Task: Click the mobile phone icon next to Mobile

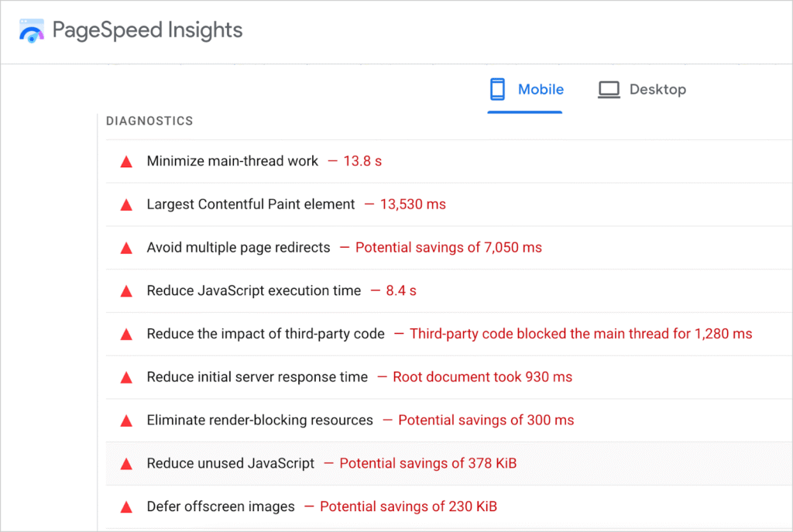Action: click(x=496, y=89)
